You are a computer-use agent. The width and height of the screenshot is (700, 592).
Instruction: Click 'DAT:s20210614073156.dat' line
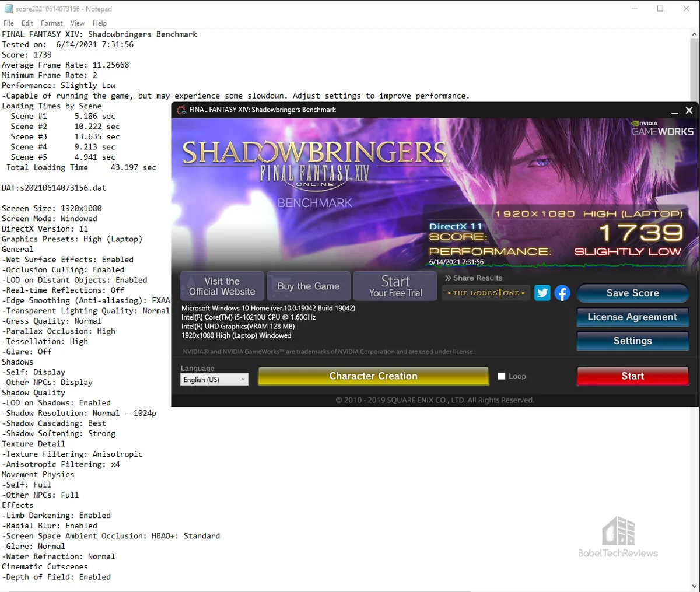(54, 188)
